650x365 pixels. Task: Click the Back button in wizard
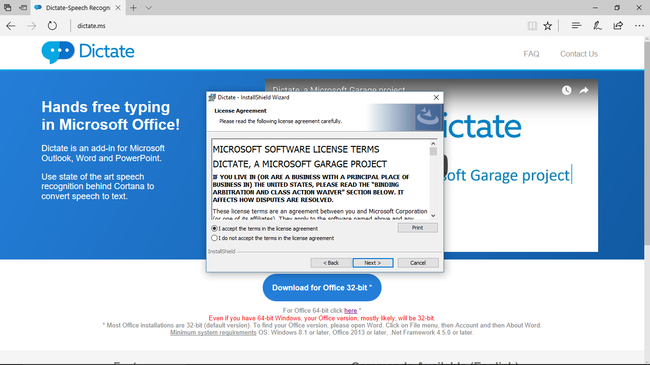coord(331,263)
